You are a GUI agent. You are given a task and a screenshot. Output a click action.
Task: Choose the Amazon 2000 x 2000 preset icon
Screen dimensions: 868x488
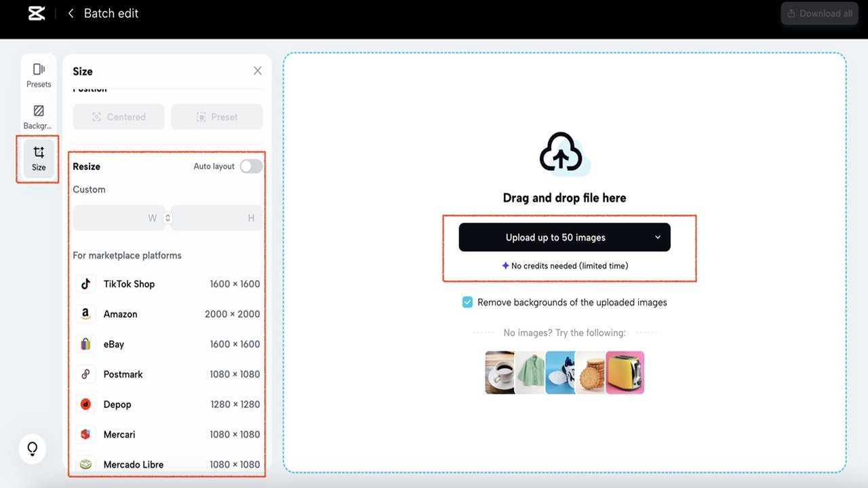coord(85,314)
